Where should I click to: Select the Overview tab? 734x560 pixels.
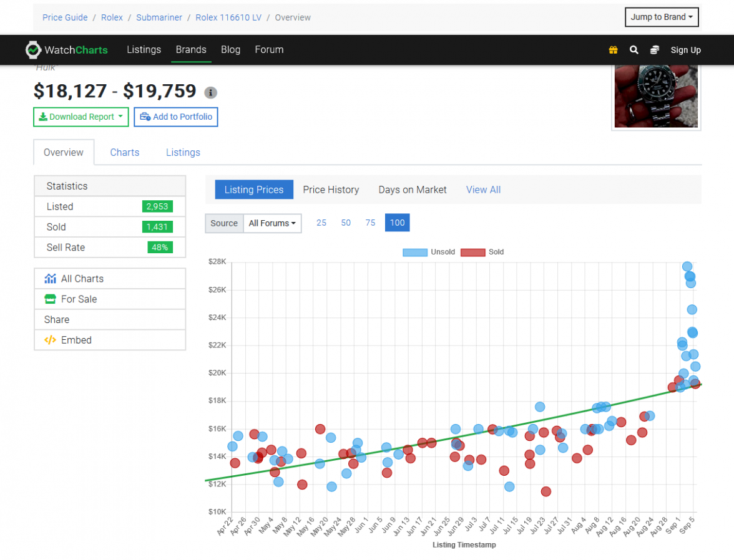[x=64, y=153]
